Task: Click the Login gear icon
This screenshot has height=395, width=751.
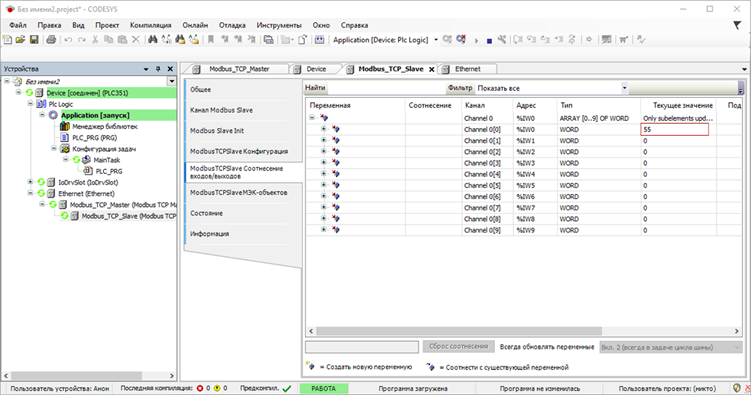Action: coord(447,40)
